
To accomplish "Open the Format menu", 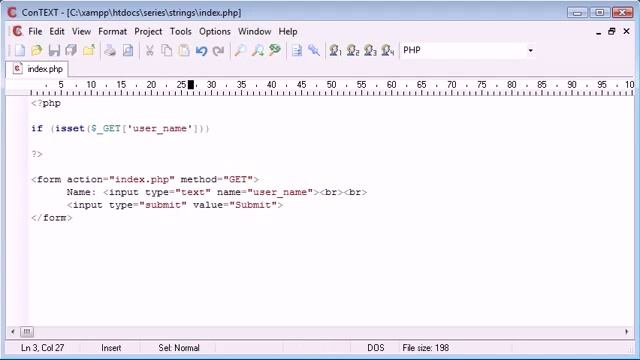I will point(112,31).
